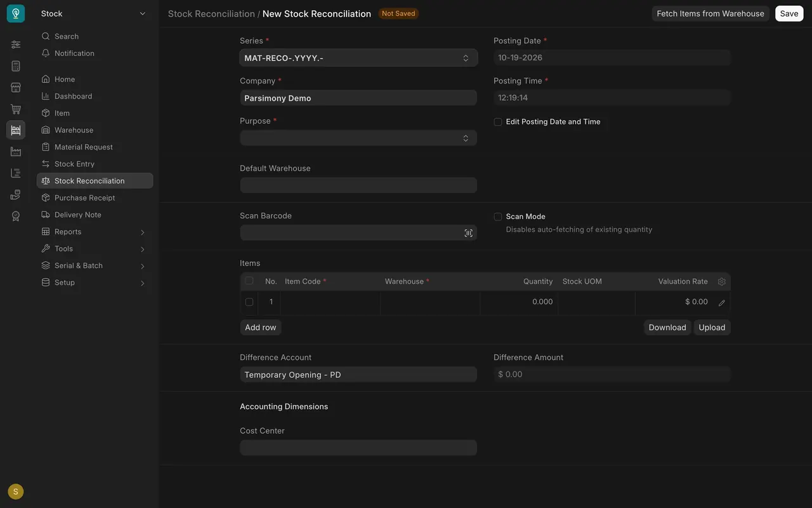Click the Cost Center input field
The image size is (812, 508).
(358, 448)
